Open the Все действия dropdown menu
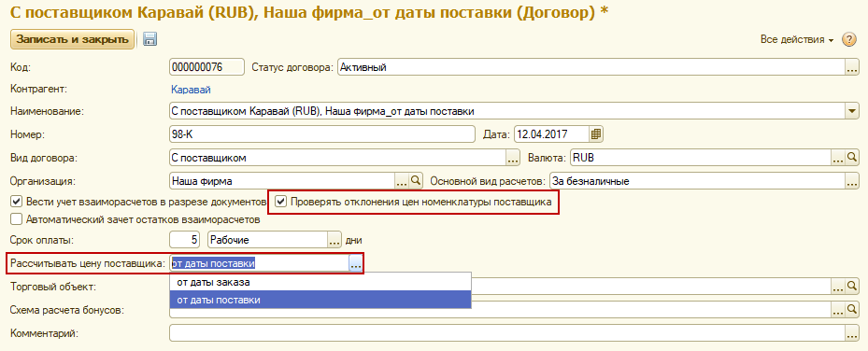Screen dimensions: 868x351 pos(797,40)
